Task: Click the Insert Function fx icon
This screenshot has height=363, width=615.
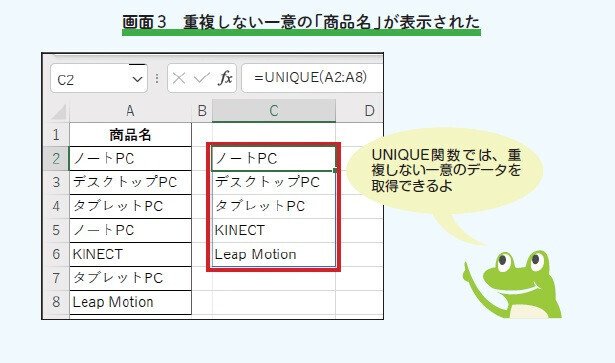Action: (x=226, y=78)
